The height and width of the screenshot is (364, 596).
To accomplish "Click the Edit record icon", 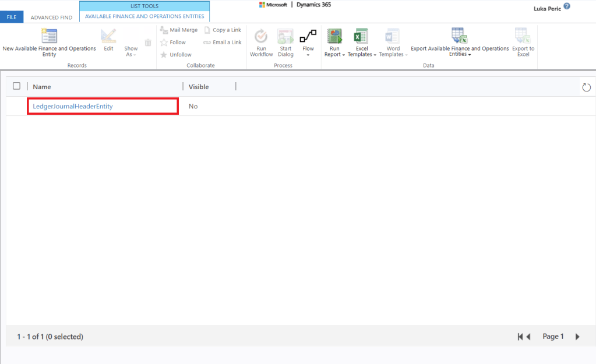I will point(108,37).
